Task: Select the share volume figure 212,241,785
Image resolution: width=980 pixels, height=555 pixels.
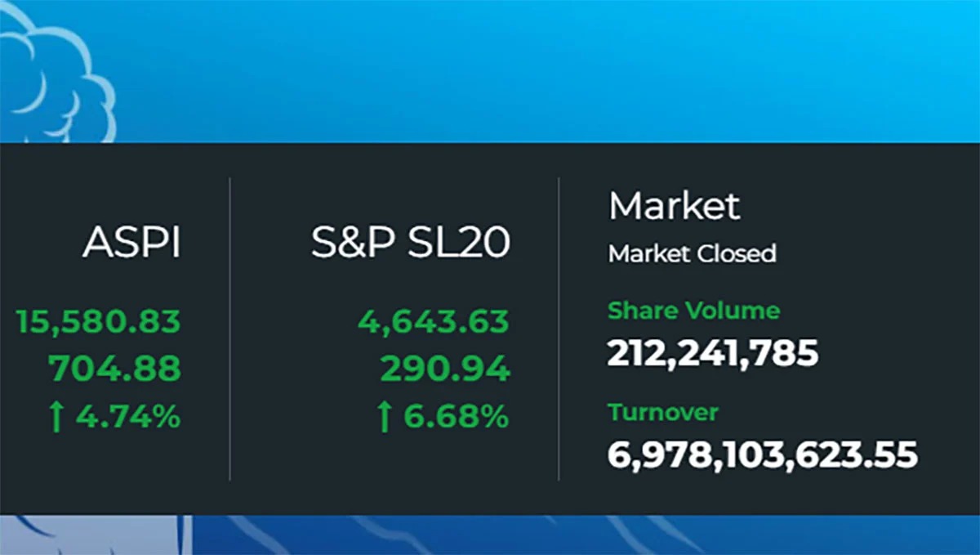Action: pos(712,354)
